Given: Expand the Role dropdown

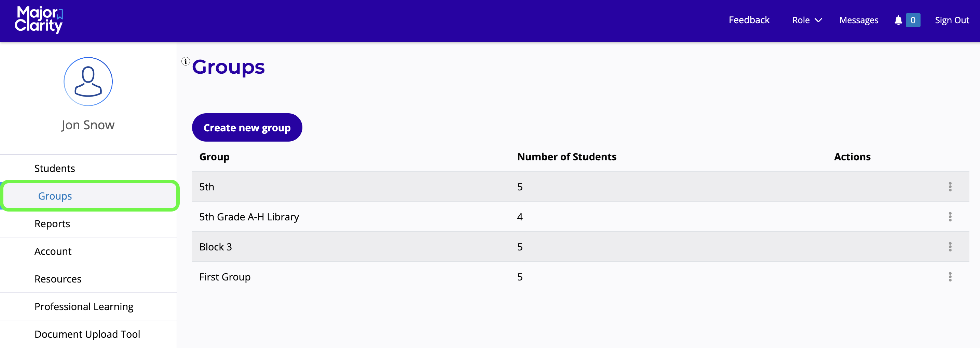Looking at the screenshot, I should coord(806,20).
